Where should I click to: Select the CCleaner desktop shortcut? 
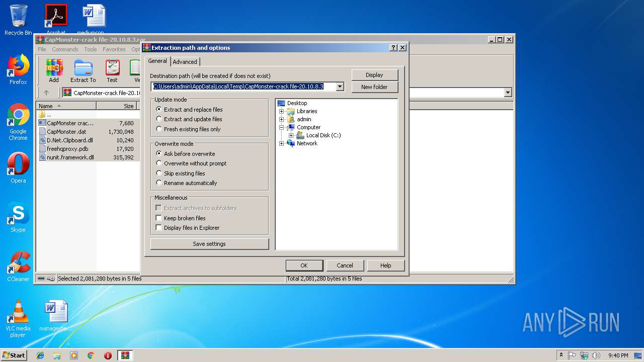pyautogui.click(x=18, y=266)
